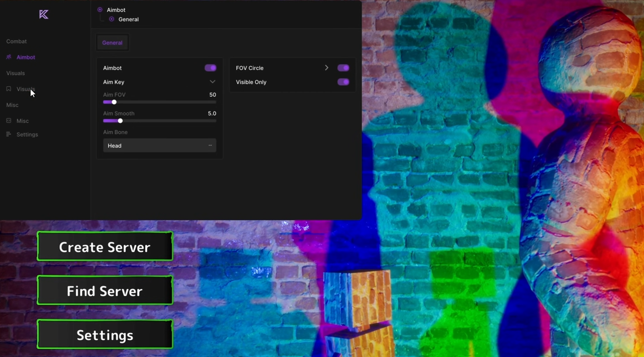
Task: Click the Settings sidebar sliders icon
Action: (9, 134)
